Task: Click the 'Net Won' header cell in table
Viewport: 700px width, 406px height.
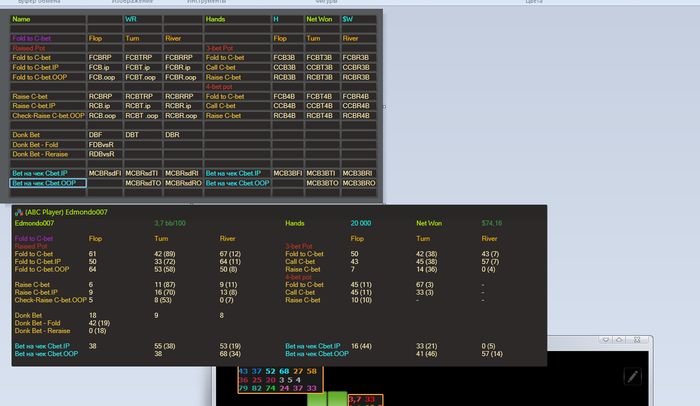Action: [322, 19]
